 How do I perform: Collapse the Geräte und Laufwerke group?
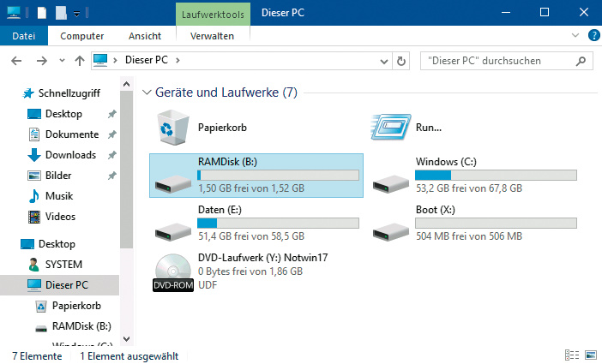click(147, 92)
